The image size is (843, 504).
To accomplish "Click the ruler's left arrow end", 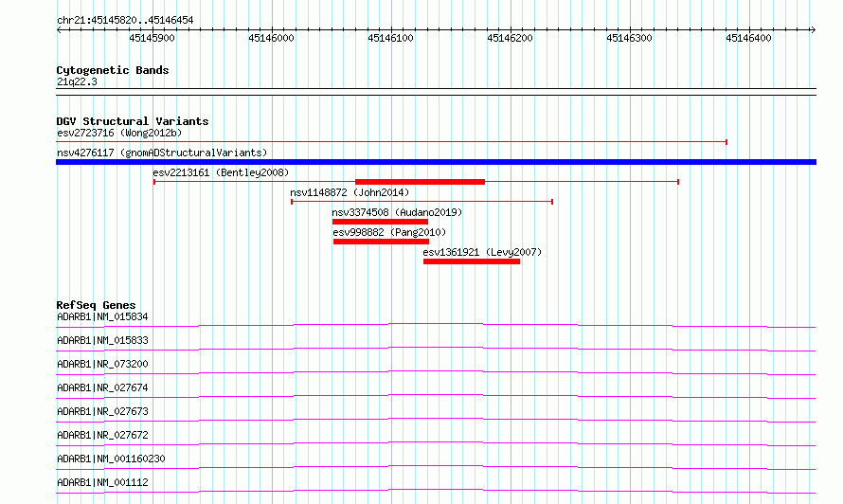I will [x=59, y=29].
